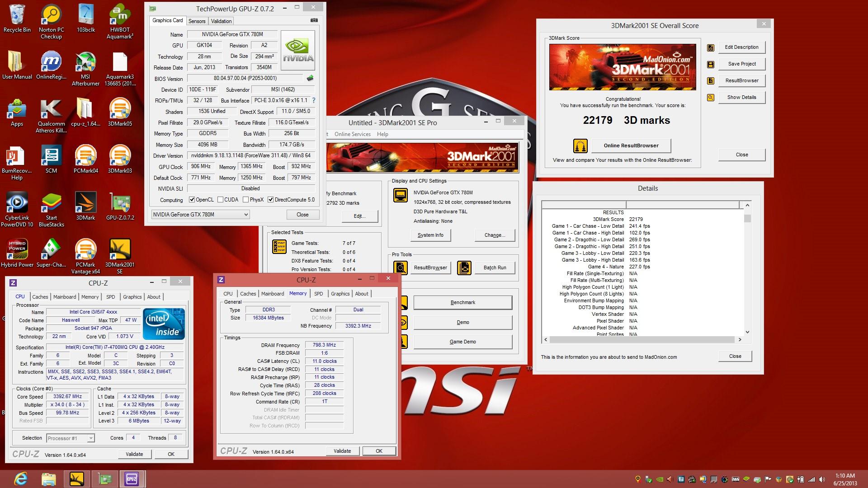Click the GPU-Z screenshot camera icon
The height and width of the screenshot is (488, 868).
tap(314, 20)
